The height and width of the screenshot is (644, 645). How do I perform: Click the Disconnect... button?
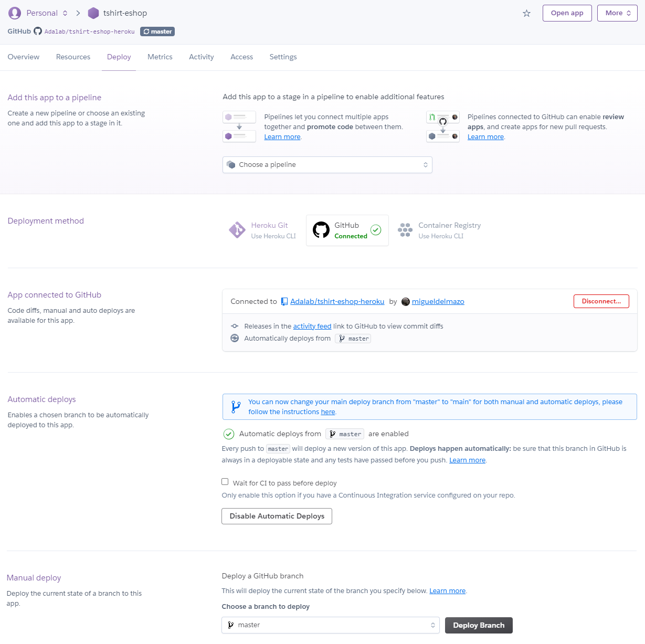(601, 301)
